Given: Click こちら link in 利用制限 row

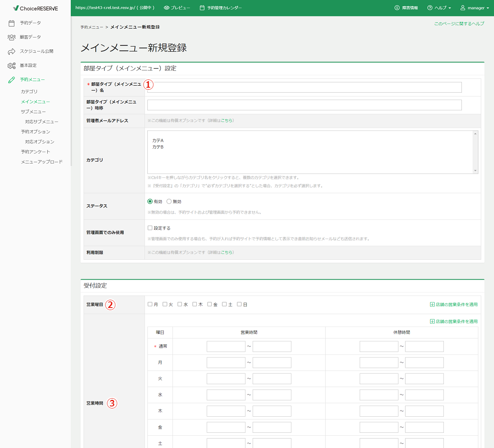Looking at the screenshot, I should point(226,252).
